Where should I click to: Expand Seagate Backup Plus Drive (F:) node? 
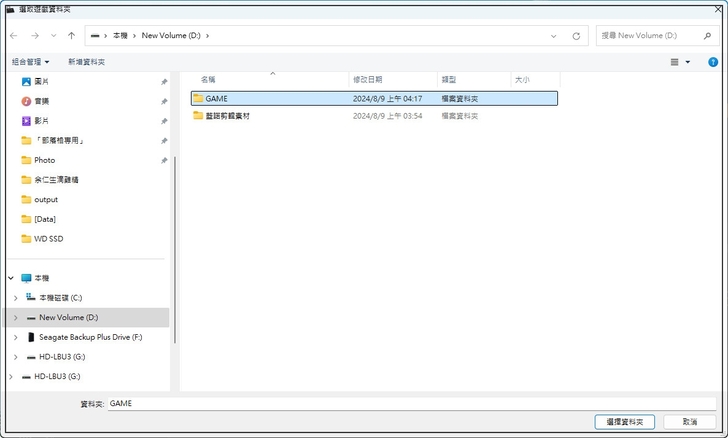(x=15, y=337)
